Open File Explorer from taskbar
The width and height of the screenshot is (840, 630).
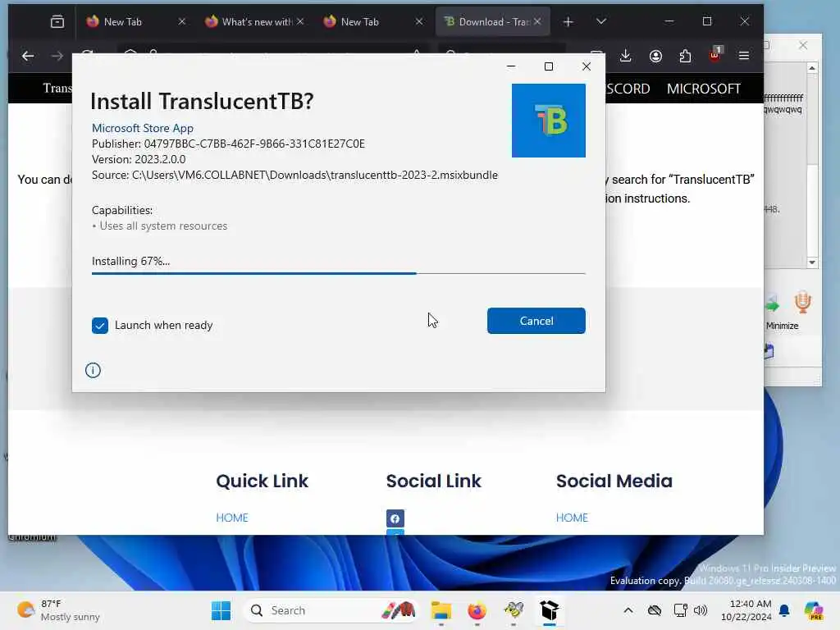[x=441, y=610]
